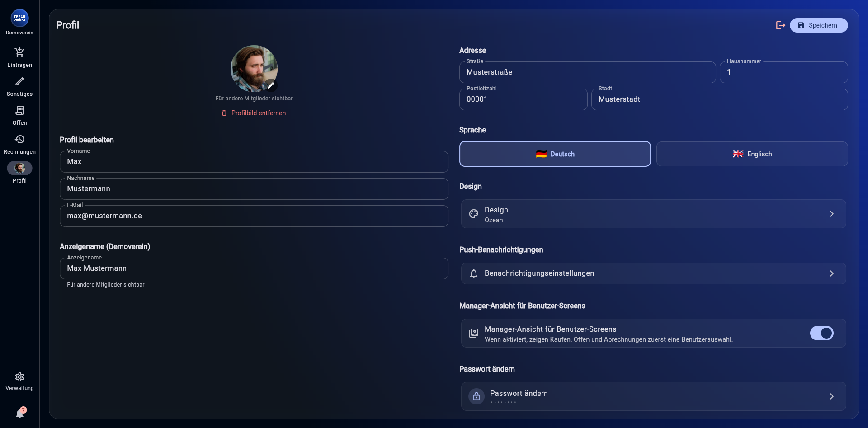Screen dimensions: 868x428
Task: Toggle the Manager-Ansicht für Benutzer-Screens switch
Action: pos(821,333)
